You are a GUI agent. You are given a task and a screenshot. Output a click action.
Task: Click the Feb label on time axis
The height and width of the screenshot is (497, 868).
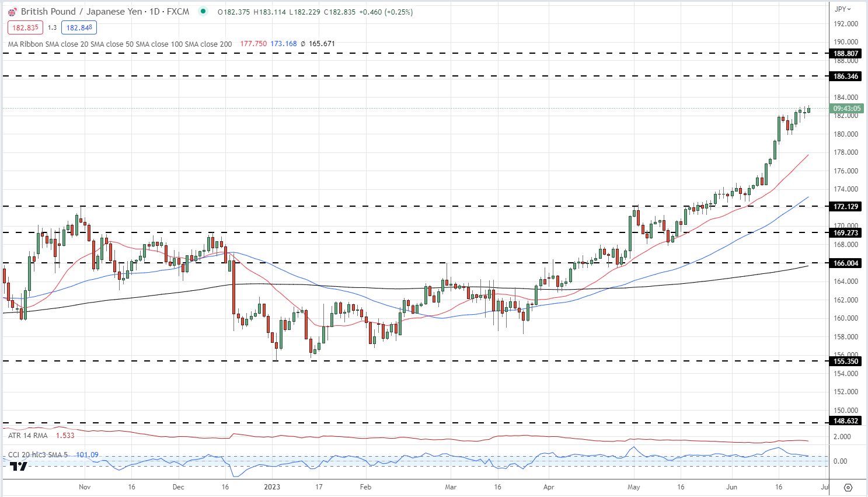click(x=365, y=487)
